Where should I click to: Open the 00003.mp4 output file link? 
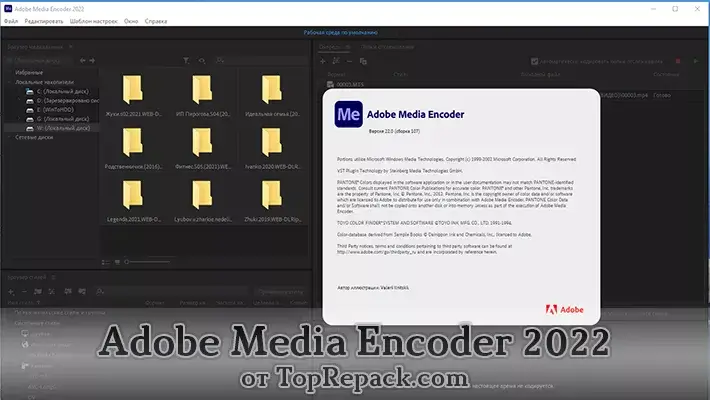[x=624, y=96]
